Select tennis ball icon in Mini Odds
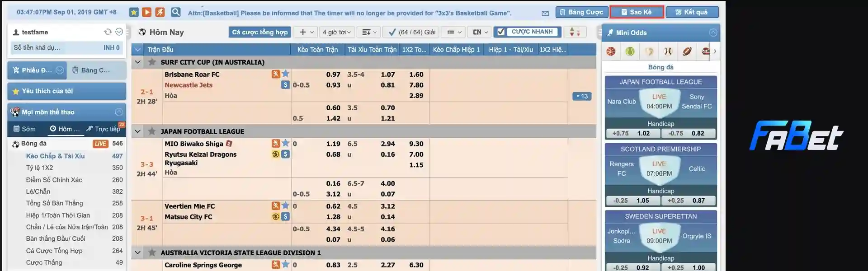The width and height of the screenshot is (868, 271). click(x=630, y=51)
